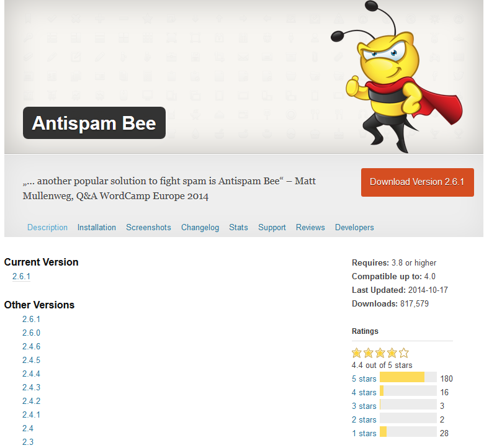Go to the Support tab

click(272, 227)
